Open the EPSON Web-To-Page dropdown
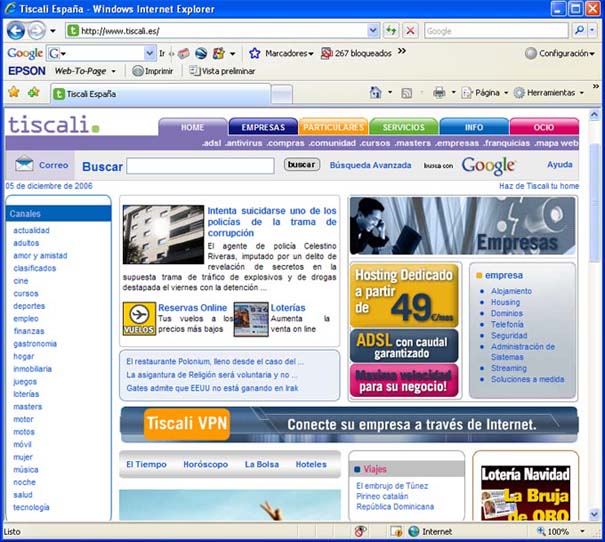The height and width of the screenshot is (542, 605). click(113, 71)
